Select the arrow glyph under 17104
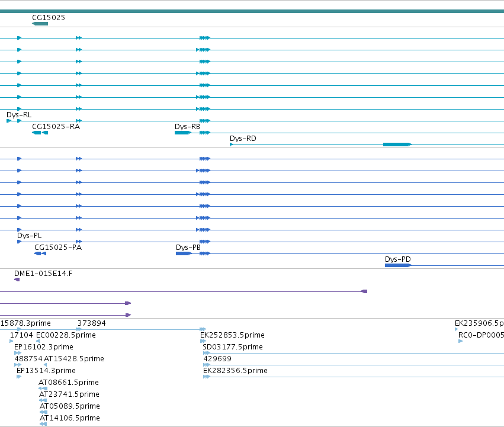The width and height of the screenshot is (504, 427). tap(12, 341)
